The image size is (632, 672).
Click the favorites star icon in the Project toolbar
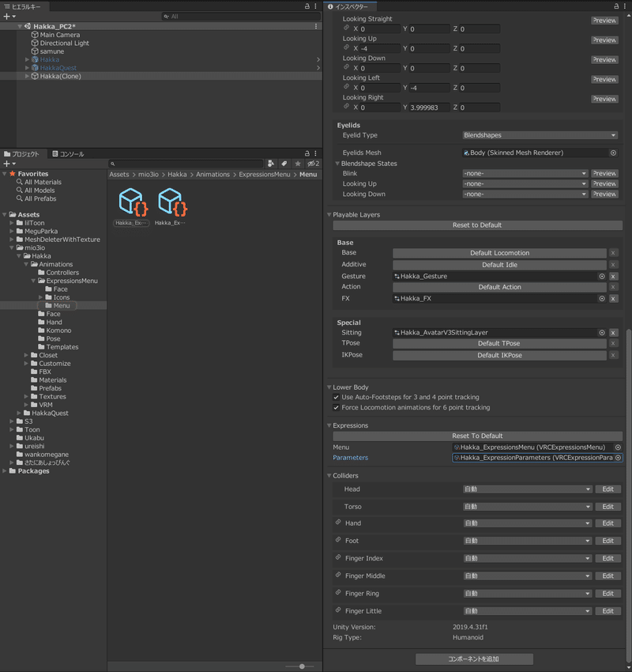point(298,164)
